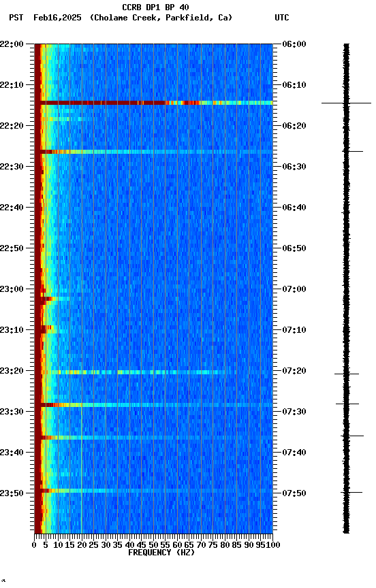
Task: Click the 22:20 PST time label
Action: point(12,126)
